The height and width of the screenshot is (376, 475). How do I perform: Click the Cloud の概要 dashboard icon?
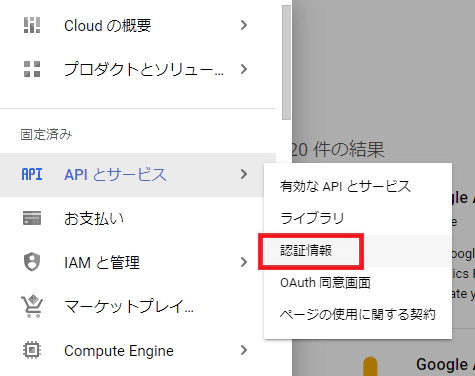[32, 25]
